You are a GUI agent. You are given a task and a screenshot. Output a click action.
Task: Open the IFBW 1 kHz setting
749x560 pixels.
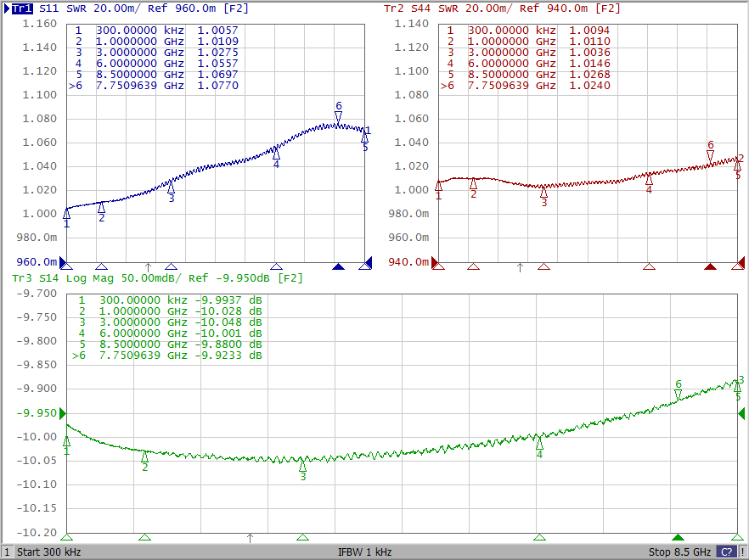click(x=364, y=552)
